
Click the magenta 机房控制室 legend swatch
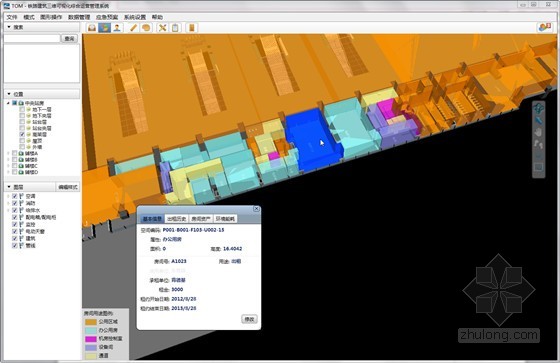pos(91,338)
